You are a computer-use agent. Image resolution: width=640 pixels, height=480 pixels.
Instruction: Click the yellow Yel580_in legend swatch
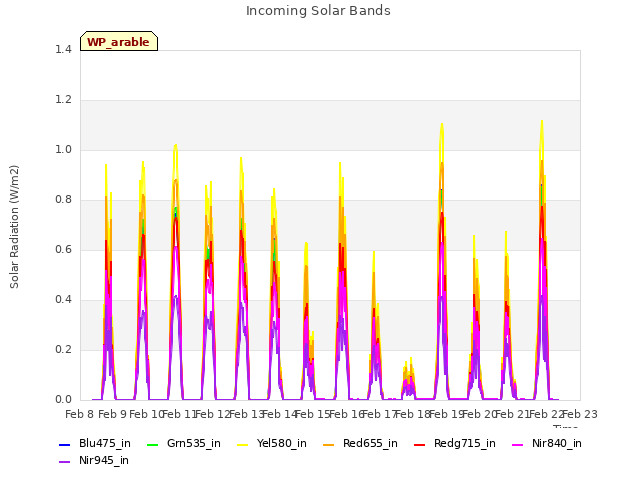[x=243, y=444]
